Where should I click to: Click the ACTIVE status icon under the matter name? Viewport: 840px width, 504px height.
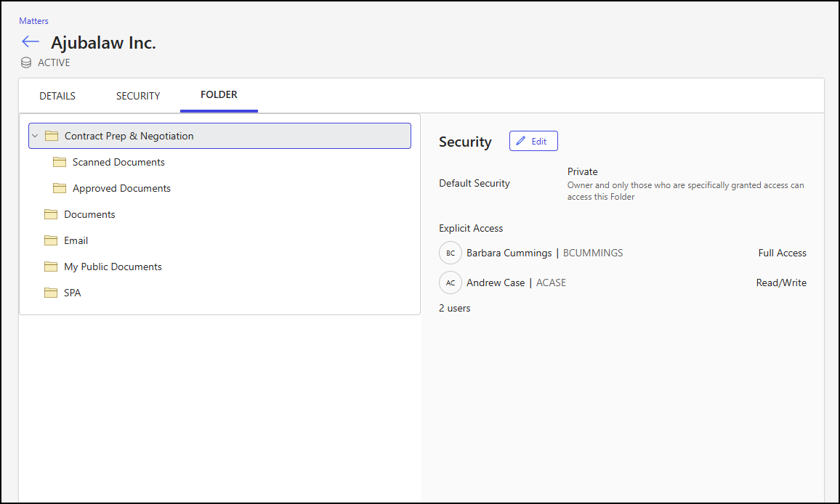pyautogui.click(x=26, y=62)
